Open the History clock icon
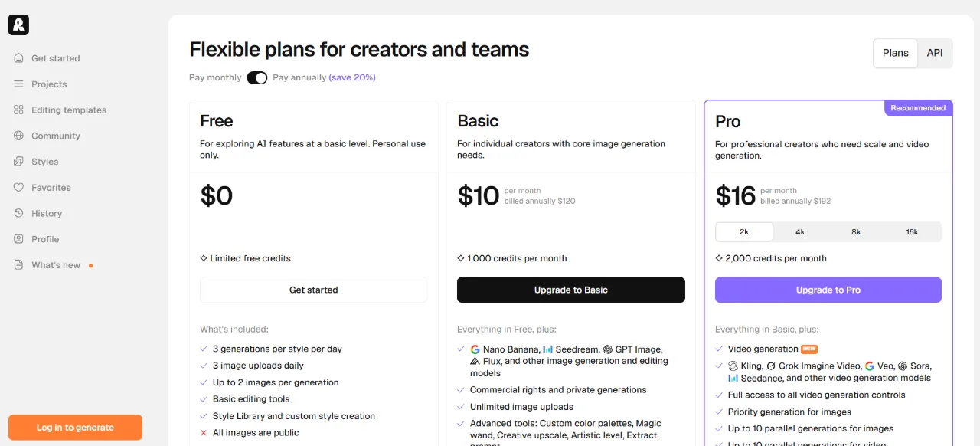 (x=18, y=213)
